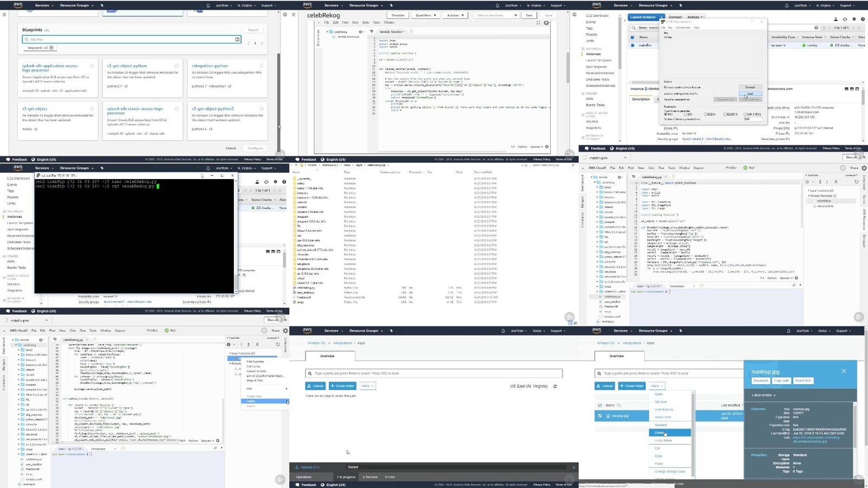Open the EC2 Actions dropdown beside Connect

[x=695, y=17]
